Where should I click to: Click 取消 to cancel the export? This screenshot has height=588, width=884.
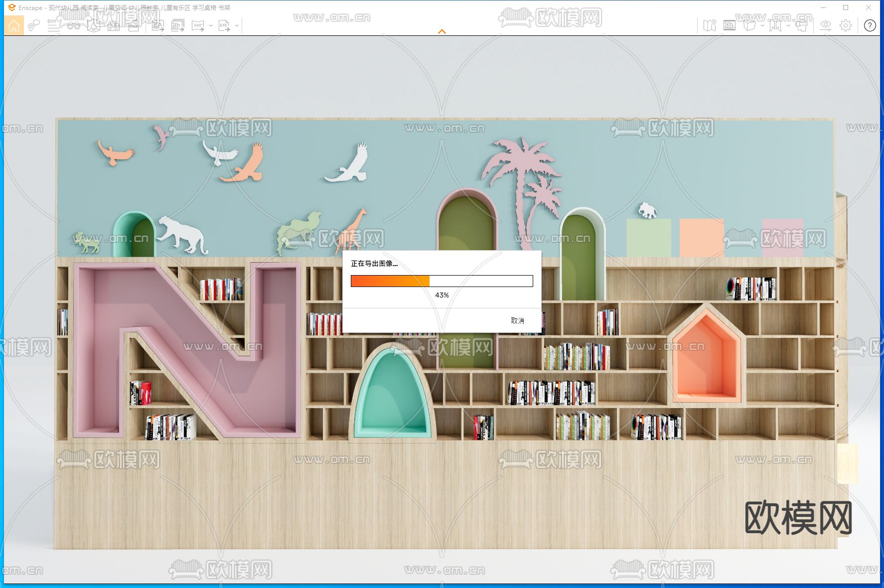(518, 320)
